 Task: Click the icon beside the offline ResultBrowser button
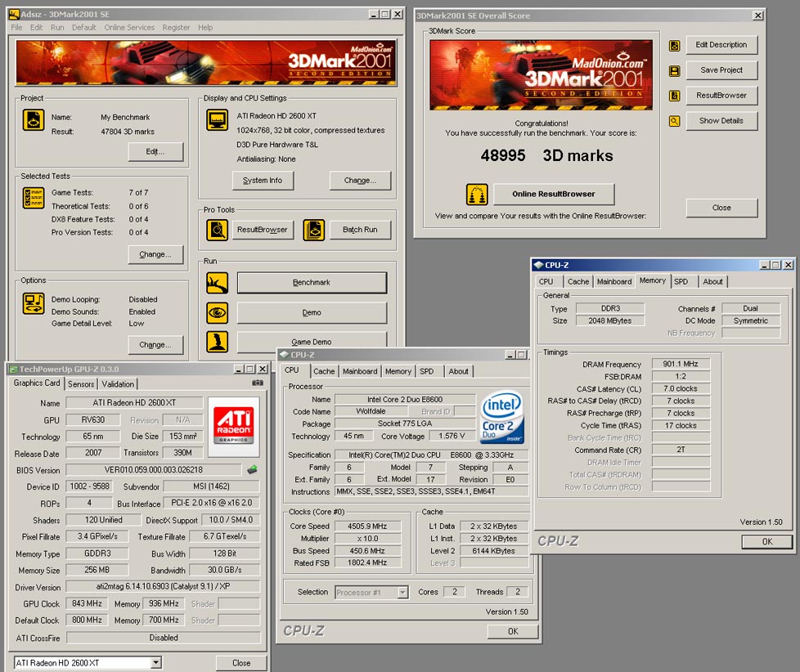click(675, 96)
